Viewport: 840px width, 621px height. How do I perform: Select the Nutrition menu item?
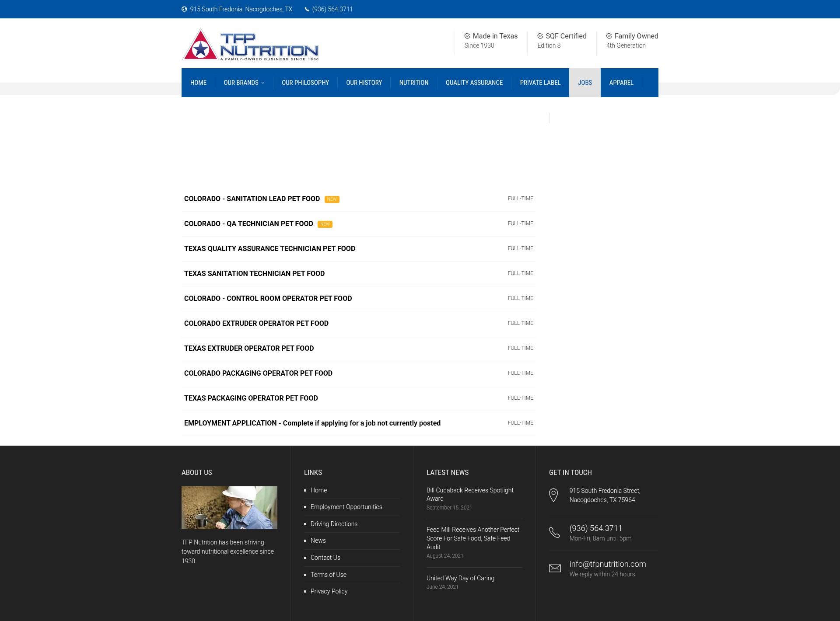414,83
